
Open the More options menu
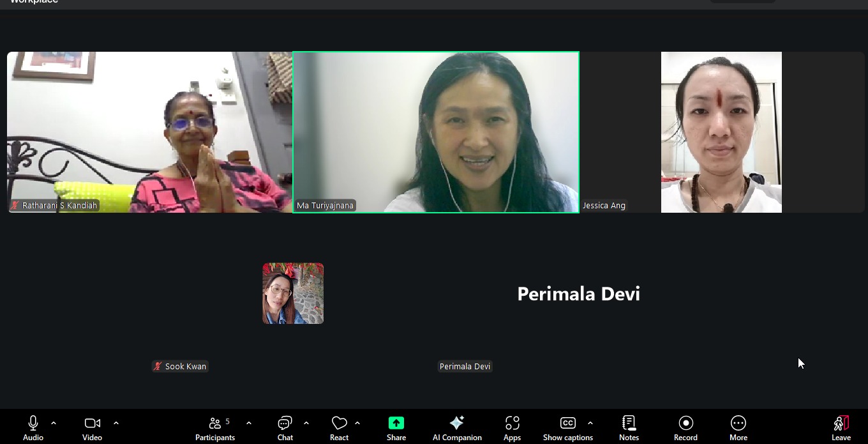(x=738, y=424)
